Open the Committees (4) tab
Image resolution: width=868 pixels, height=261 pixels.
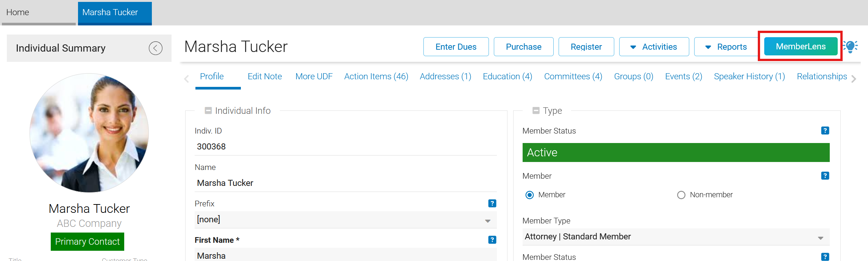(573, 76)
